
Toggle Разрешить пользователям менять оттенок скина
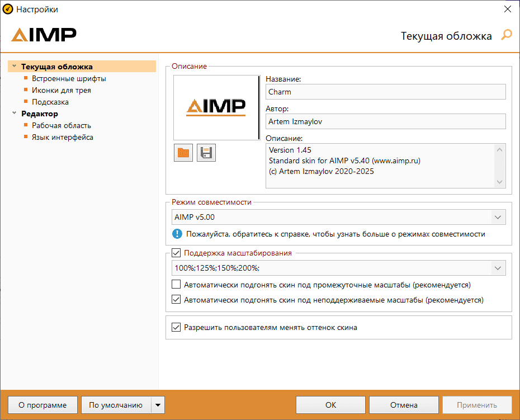pyautogui.click(x=176, y=327)
